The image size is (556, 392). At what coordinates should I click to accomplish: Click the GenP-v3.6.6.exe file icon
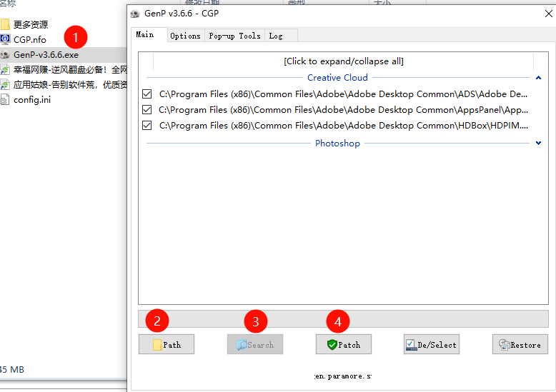(5, 54)
